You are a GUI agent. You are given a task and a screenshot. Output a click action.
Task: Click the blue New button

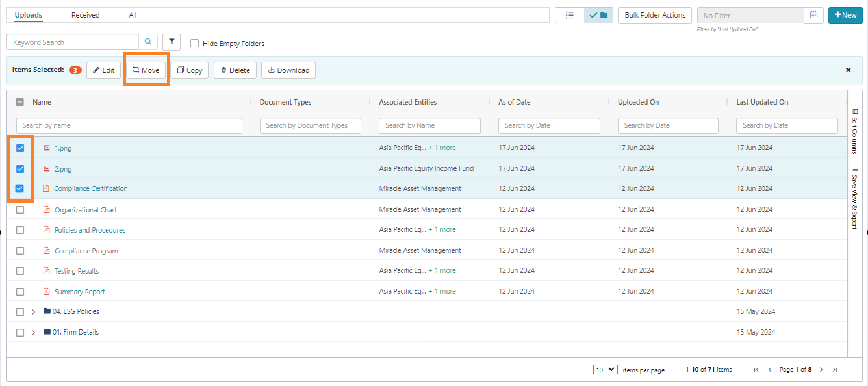pyautogui.click(x=845, y=15)
